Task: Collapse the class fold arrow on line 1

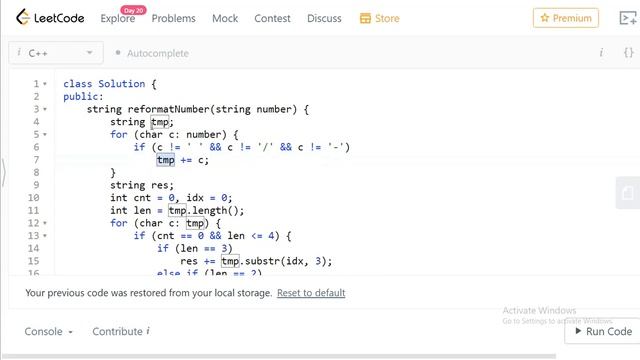Action: 45,84
